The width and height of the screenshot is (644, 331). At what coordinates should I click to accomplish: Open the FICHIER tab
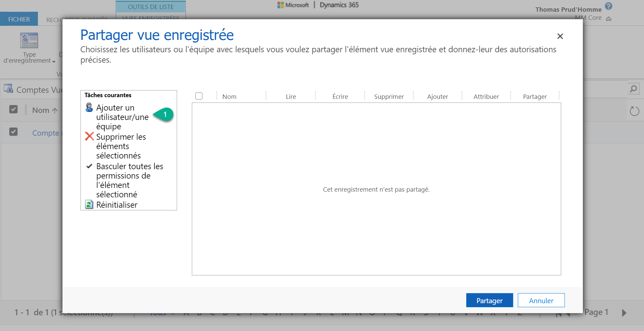point(19,19)
